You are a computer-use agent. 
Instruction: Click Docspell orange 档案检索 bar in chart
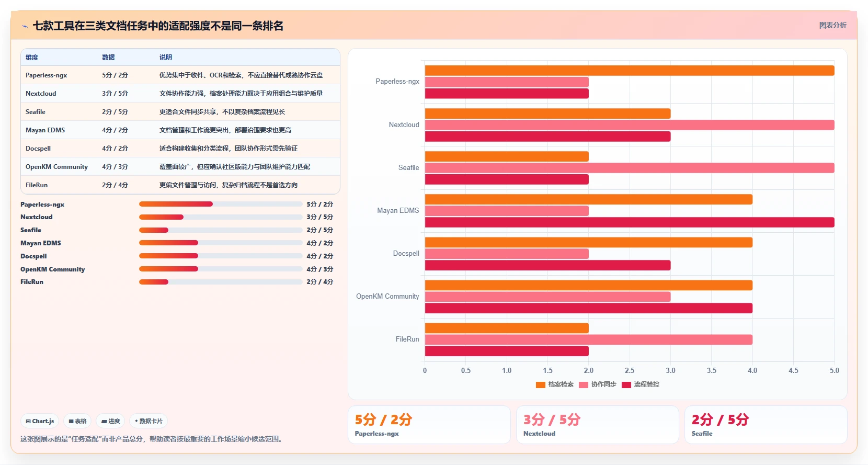[x=589, y=242]
